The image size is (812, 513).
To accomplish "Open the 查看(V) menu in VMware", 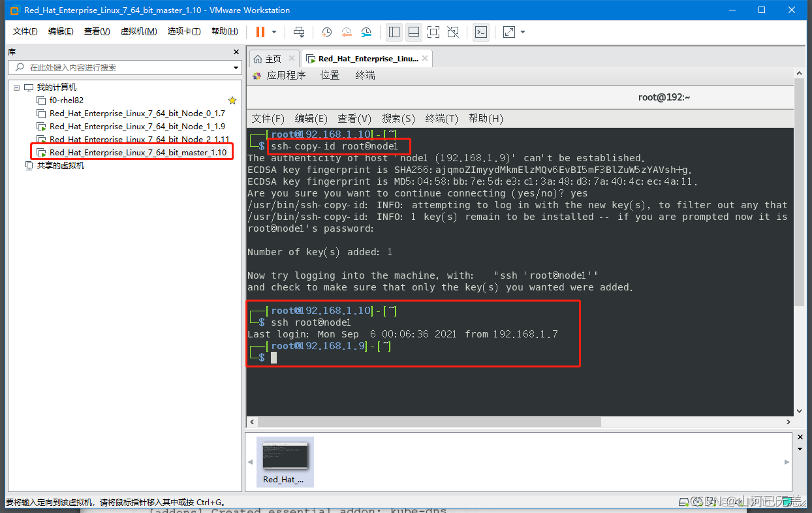I will coord(97,32).
